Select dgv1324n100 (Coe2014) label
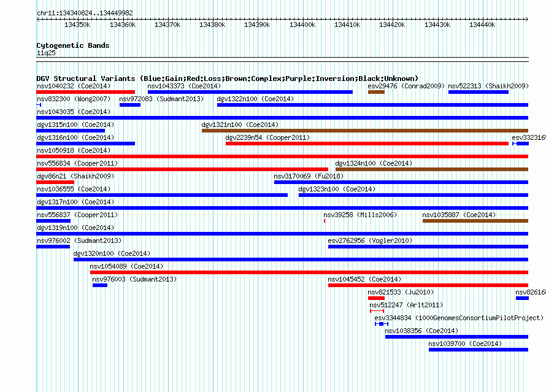 [374, 163]
